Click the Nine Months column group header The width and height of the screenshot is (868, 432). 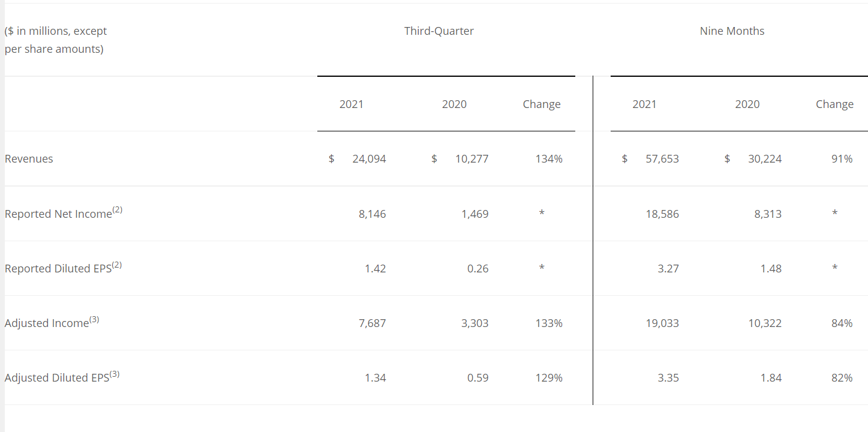click(x=732, y=31)
